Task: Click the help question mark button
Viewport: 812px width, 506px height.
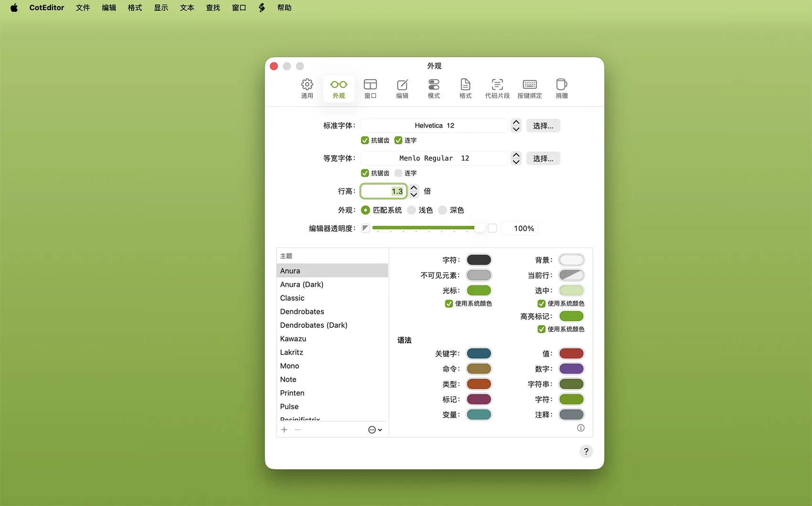Action: [586, 452]
